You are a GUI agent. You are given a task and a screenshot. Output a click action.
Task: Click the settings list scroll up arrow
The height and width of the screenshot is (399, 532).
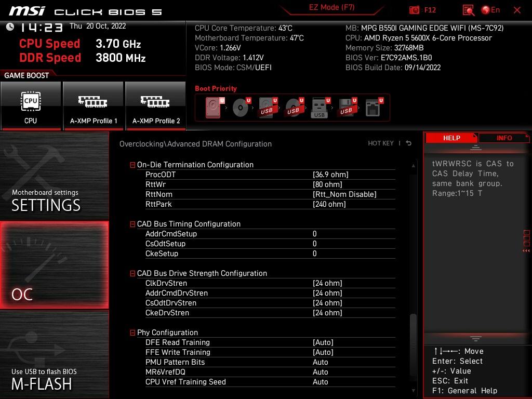pos(413,166)
